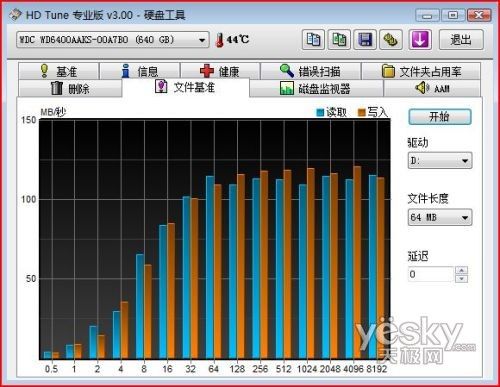Open the 基准 benchmark tab
500x387 pixels.
(58, 71)
